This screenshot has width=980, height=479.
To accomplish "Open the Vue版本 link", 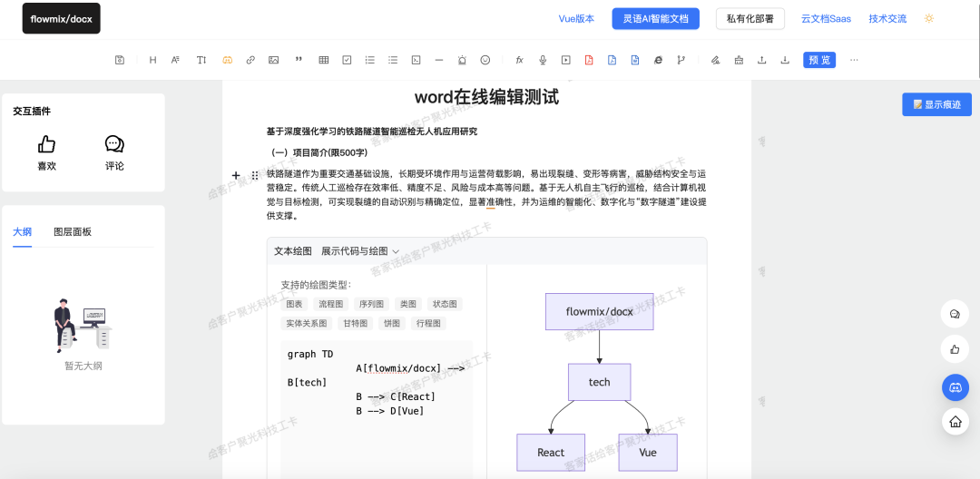I will [x=576, y=19].
